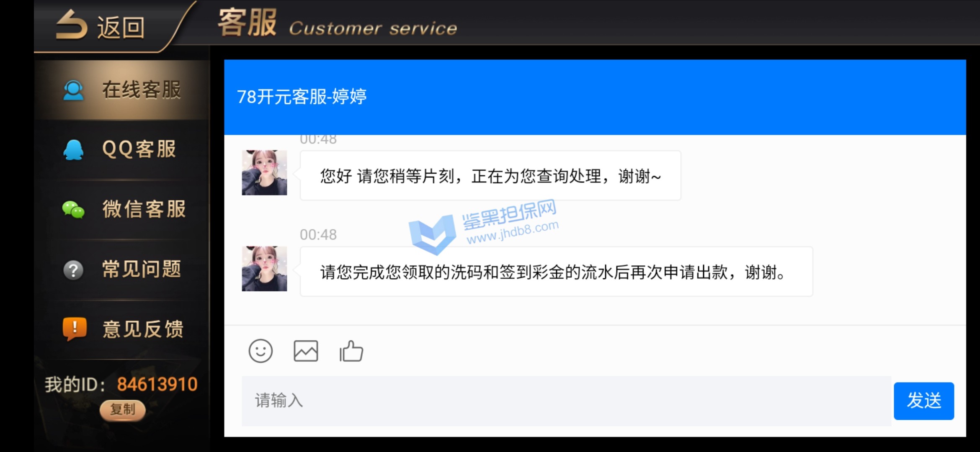Select the 在线客服 tab
The height and width of the screenshot is (452, 980).
[122, 90]
